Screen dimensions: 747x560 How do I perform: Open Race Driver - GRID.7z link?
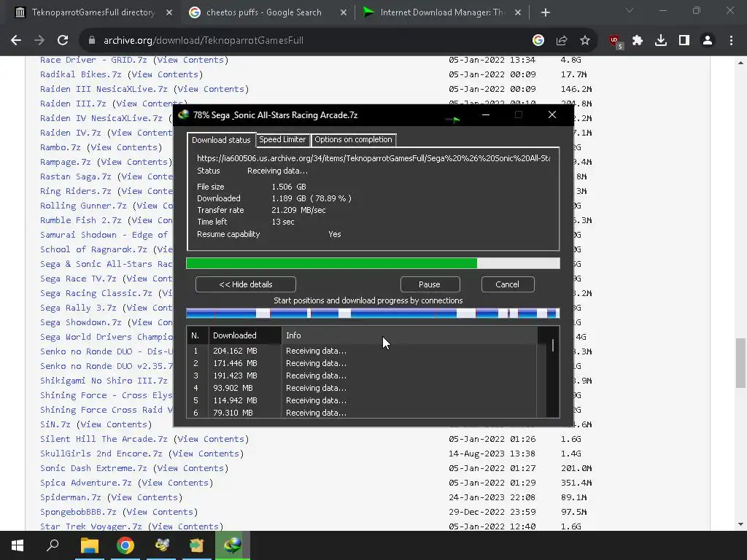tap(93, 60)
